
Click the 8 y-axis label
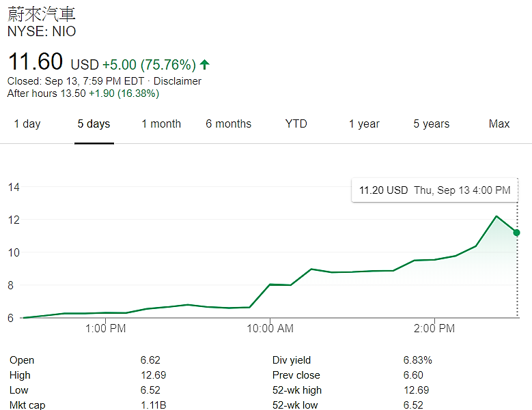tap(11, 285)
